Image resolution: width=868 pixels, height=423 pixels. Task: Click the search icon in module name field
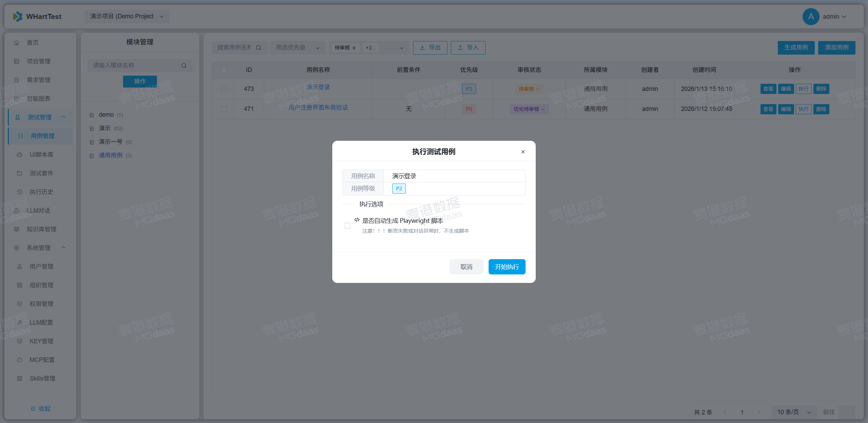(184, 65)
